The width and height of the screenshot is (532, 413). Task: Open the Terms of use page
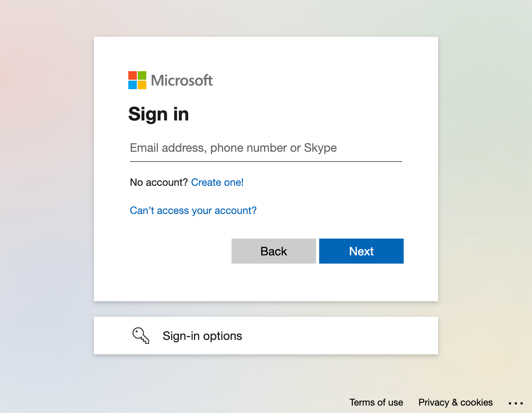point(376,402)
